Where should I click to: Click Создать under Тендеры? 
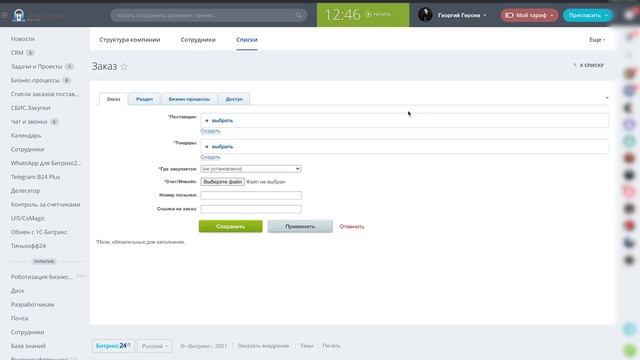pyautogui.click(x=210, y=157)
